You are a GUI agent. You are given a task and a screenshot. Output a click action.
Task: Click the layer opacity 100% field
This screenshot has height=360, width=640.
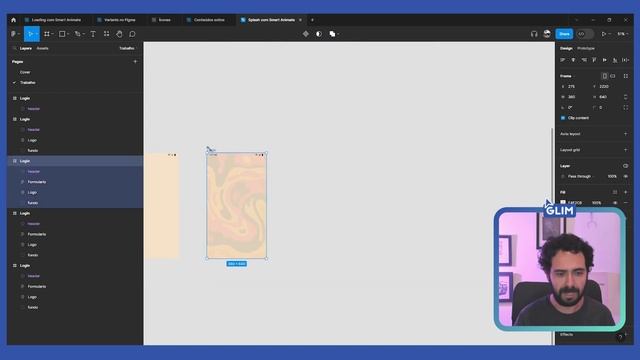[612, 176]
